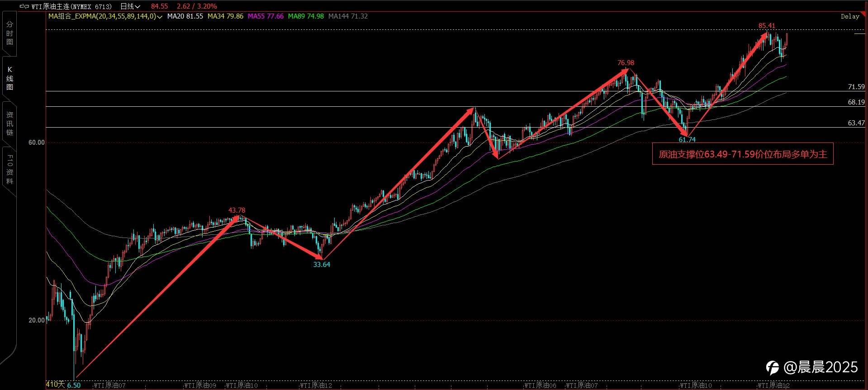Switch to the 分时图 side tab
868x390 pixels.
click(x=9, y=33)
